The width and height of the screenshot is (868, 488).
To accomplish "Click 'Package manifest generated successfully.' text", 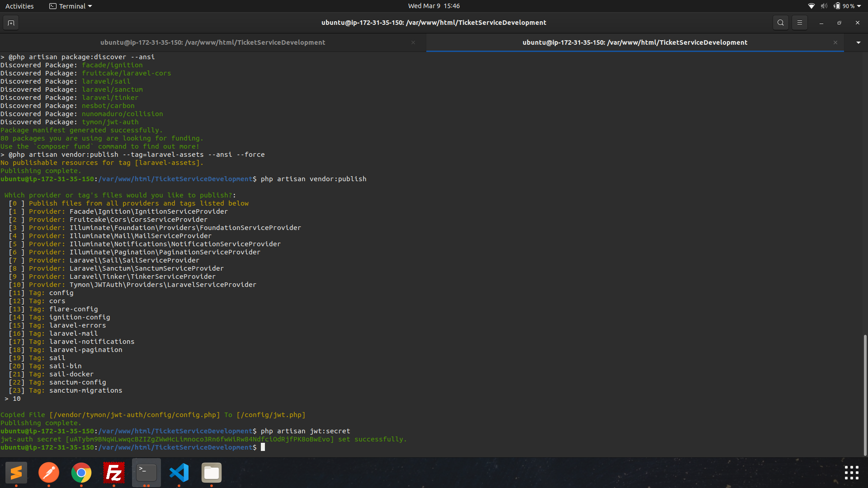I will pos(81,130).
